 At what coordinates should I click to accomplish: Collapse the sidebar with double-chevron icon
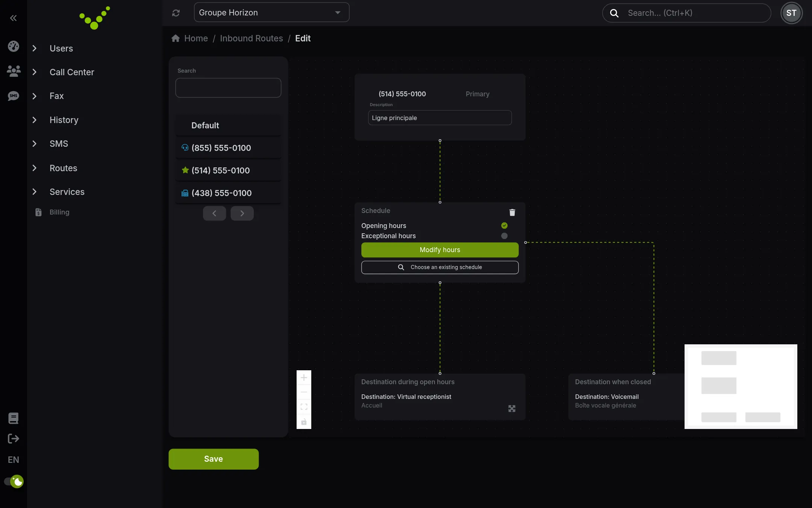(x=14, y=18)
